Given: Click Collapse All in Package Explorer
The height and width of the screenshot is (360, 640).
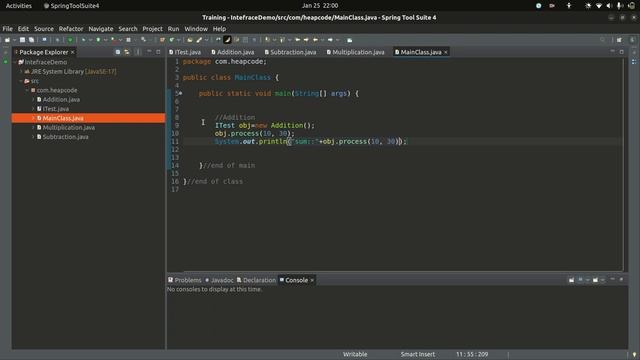Looking at the screenshot, I should coord(118,52).
